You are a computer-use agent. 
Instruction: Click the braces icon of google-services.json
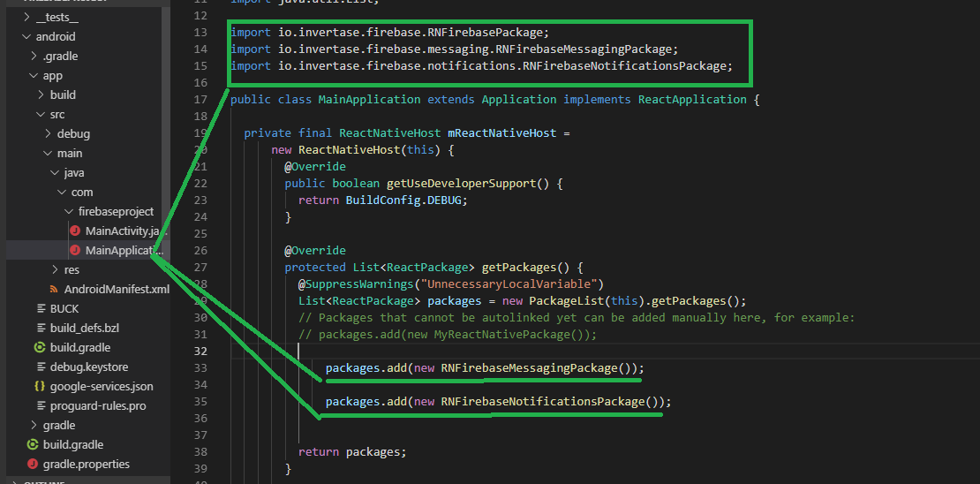40,387
